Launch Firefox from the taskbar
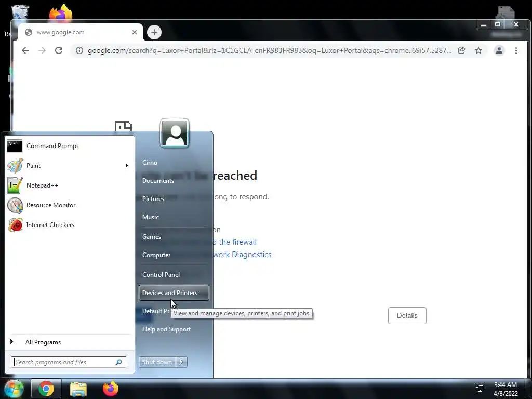The image size is (532, 399). point(111,389)
